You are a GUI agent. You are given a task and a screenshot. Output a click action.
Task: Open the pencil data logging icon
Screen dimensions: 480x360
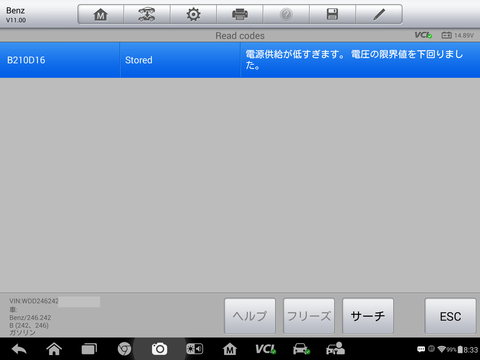379,14
